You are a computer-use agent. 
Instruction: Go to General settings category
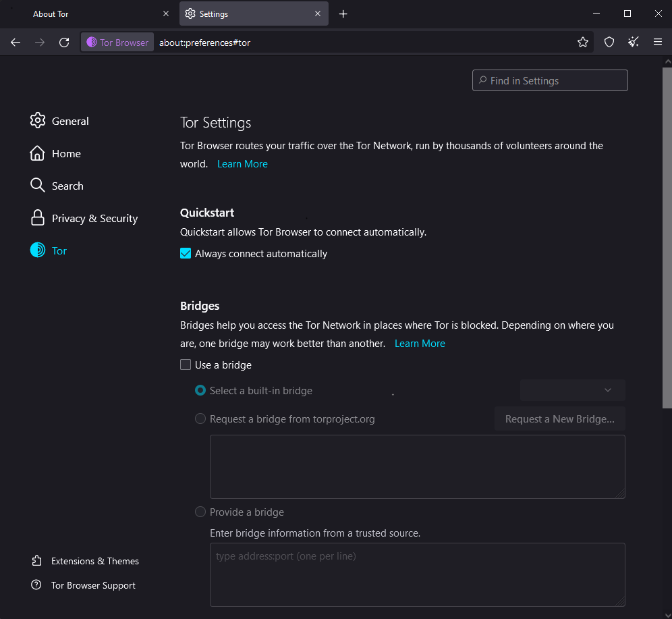[70, 122]
